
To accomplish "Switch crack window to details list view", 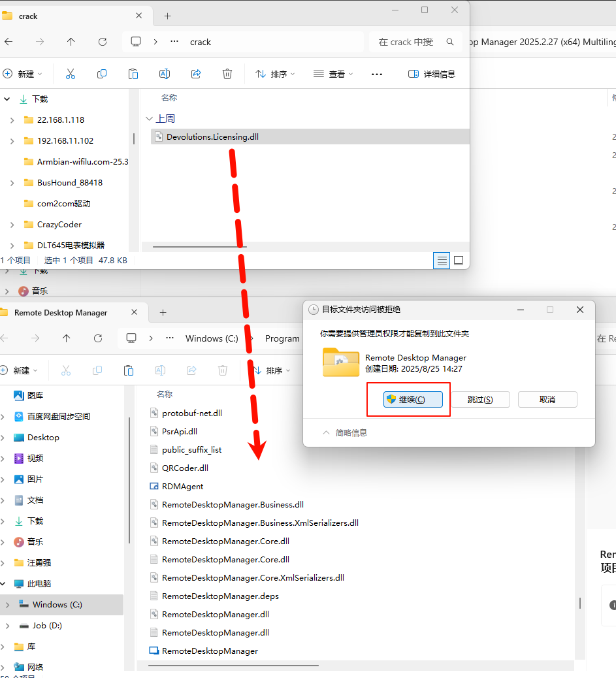I will tap(442, 261).
